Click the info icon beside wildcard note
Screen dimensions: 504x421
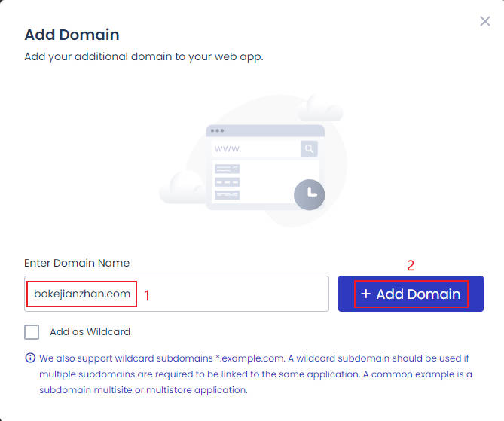[30, 358]
